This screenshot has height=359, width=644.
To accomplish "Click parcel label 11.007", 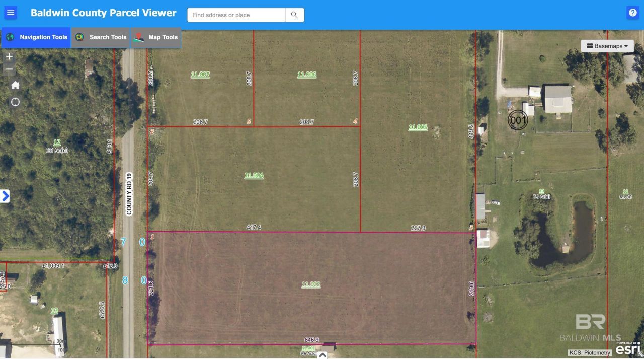I will [200, 75].
